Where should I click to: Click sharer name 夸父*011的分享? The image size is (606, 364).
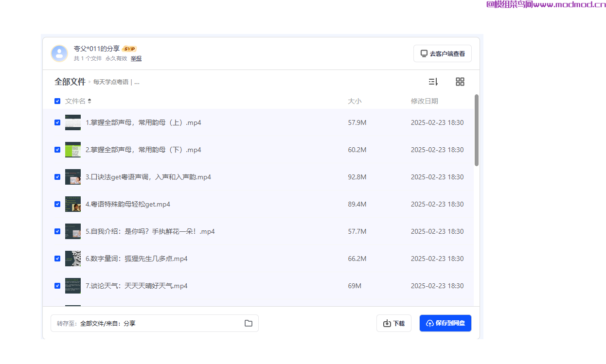click(96, 49)
